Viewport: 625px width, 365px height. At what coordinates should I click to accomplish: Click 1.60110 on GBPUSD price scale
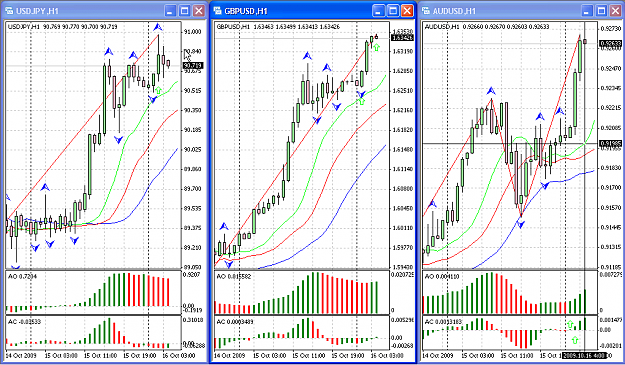coord(403,228)
